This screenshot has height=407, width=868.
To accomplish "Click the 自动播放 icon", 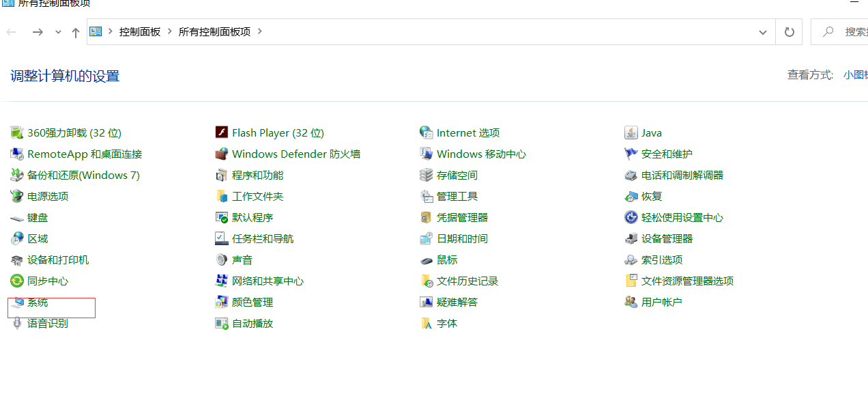I will click(222, 323).
